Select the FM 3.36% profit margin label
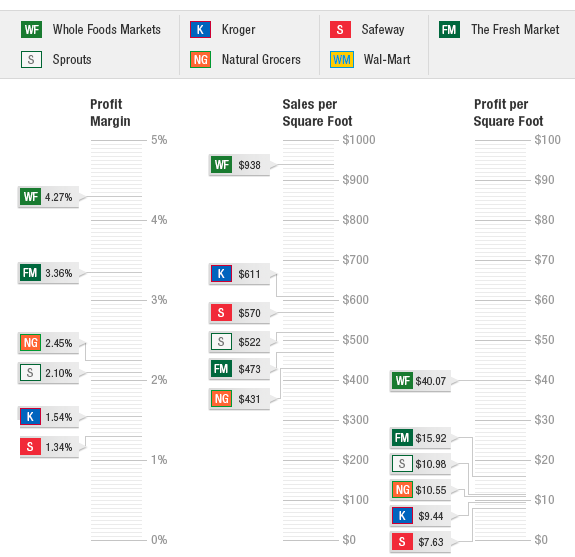The height and width of the screenshot is (557, 575). [48, 273]
